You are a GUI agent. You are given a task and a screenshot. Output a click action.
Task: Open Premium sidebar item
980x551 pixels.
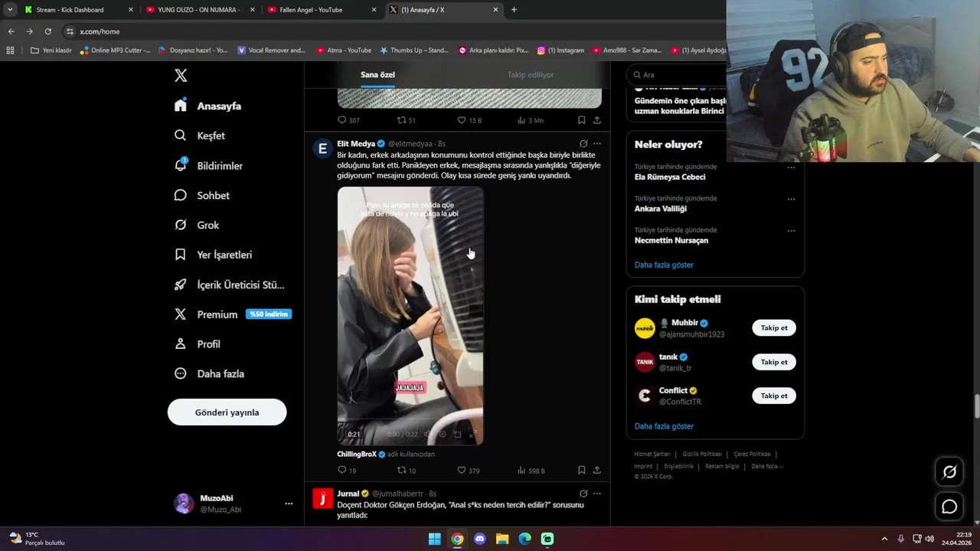[232, 315]
